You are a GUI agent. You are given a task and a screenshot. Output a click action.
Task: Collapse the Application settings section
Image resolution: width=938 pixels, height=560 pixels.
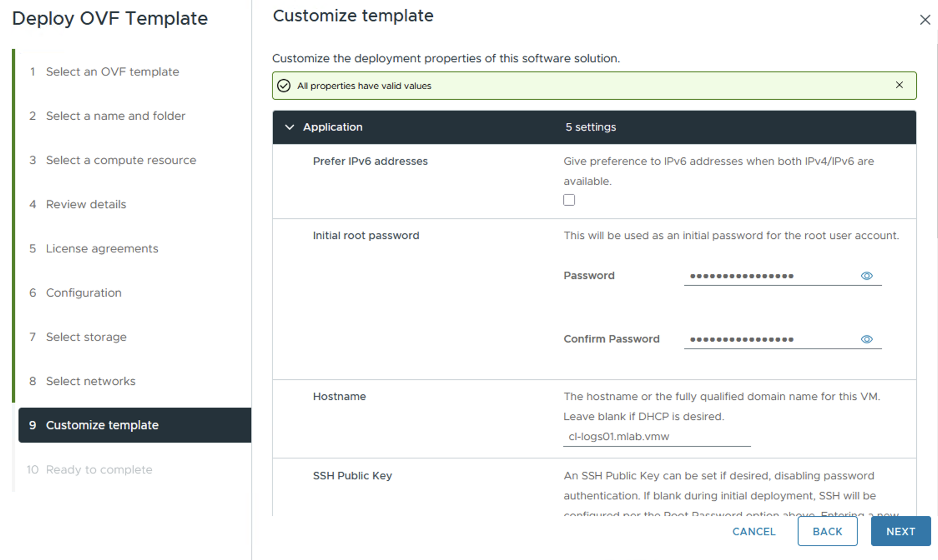(x=289, y=127)
